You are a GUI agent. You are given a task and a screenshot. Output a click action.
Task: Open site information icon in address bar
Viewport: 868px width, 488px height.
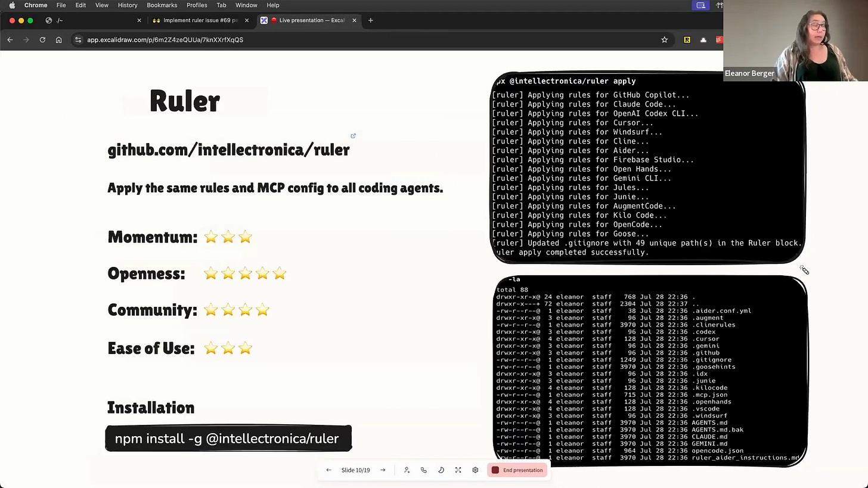coord(78,40)
